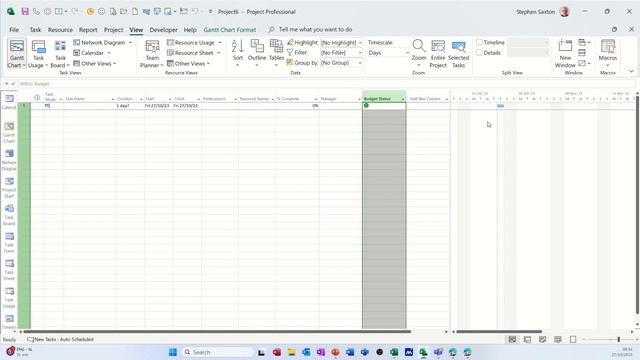This screenshot has width=640, height=360.
Task: Click the Outline button
Action: pyautogui.click(x=257, y=53)
